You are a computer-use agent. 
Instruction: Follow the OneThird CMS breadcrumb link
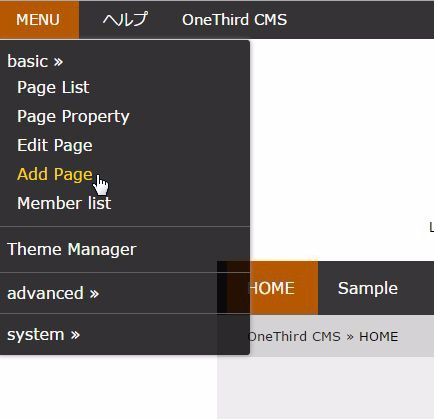click(295, 337)
